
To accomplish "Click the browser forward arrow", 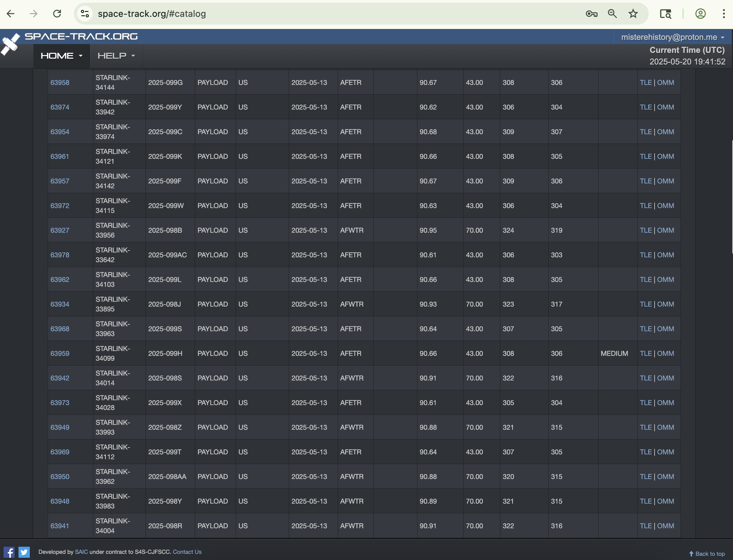I will tap(33, 14).
